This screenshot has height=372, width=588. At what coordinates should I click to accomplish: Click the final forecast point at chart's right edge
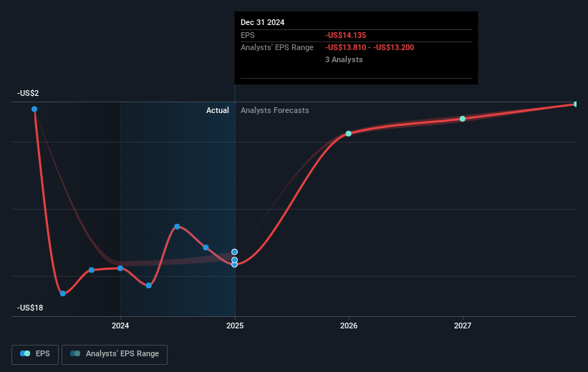click(576, 104)
